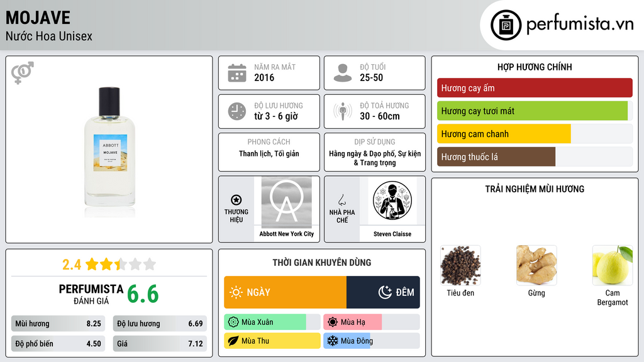Click the Mùi hương 8.25 score row
Screen dimensions: 644x362
(x=58, y=324)
